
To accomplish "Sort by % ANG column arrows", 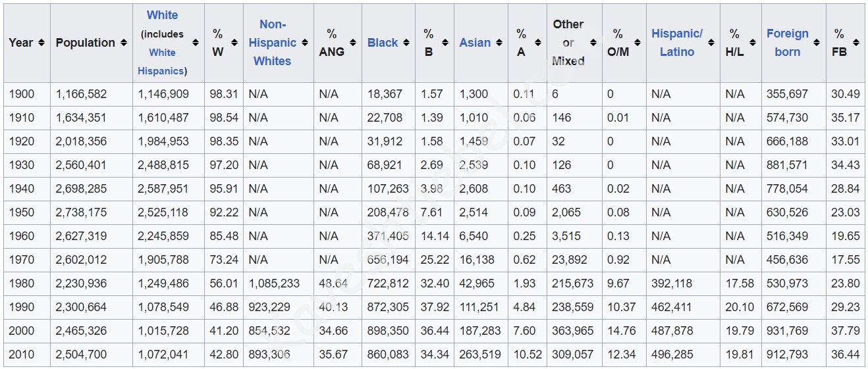I will (x=353, y=43).
